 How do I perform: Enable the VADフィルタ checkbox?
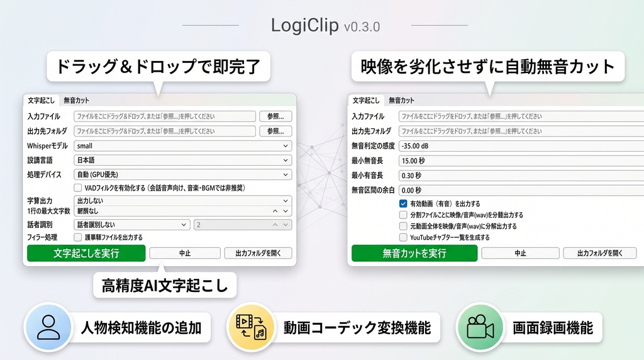pyautogui.click(x=77, y=188)
